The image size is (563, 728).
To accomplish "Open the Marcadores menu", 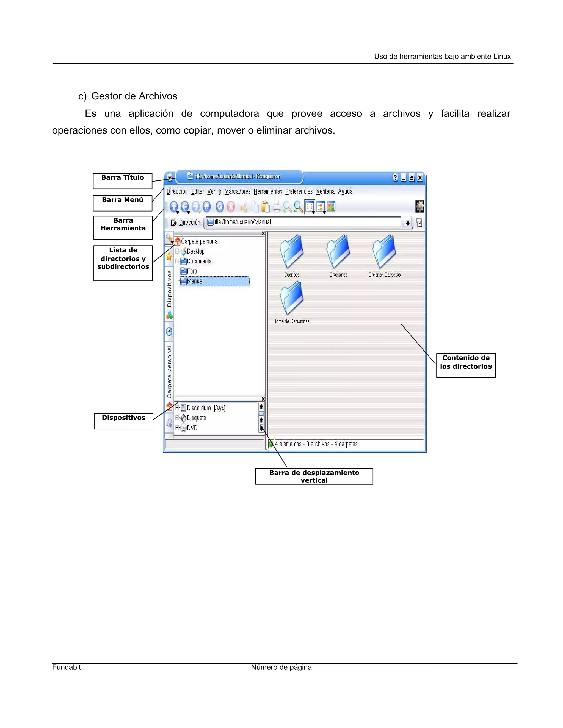I will tap(238, 192).
